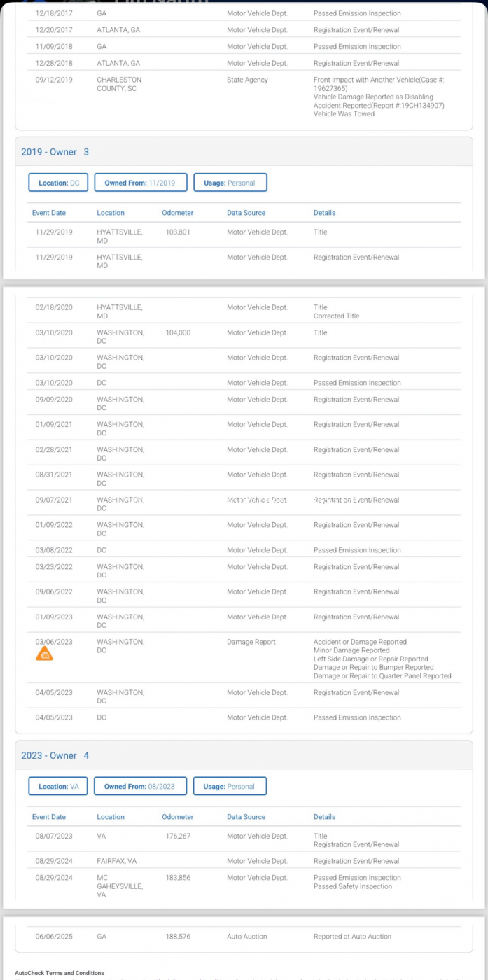Click Odometer column header in Owner 3 table
The width and height of the screenshot is (488, 980).
click(177, 213)
